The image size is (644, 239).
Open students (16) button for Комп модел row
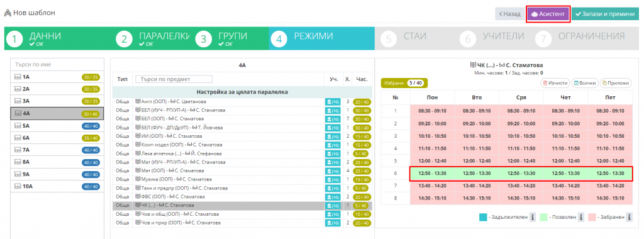tap(333, 145)
